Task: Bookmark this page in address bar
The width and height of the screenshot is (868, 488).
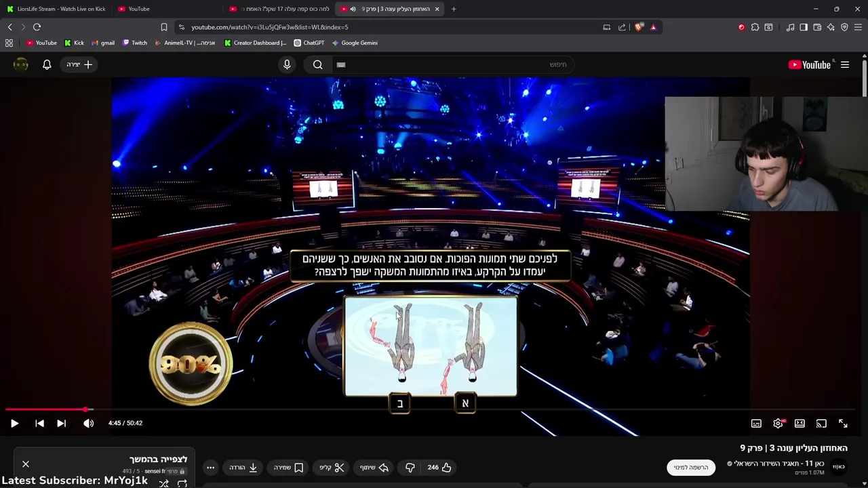Action: point(163,27)
